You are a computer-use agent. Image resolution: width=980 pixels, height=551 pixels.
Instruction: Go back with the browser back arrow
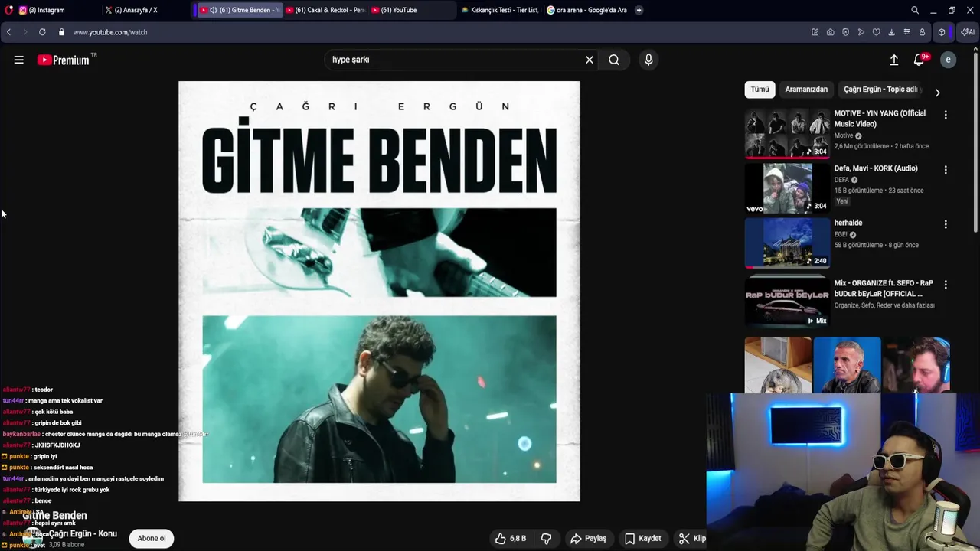8,32
